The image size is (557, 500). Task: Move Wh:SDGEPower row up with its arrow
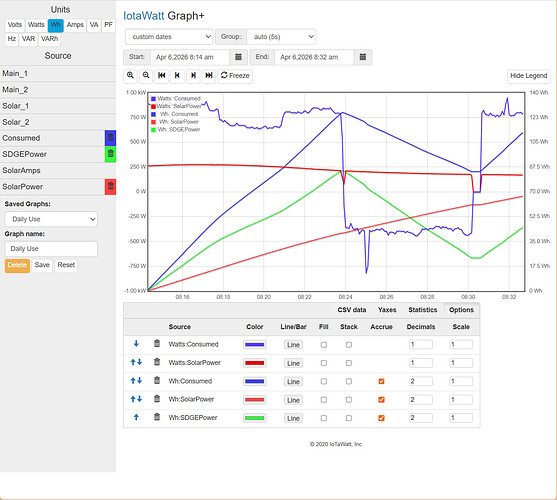136,417
